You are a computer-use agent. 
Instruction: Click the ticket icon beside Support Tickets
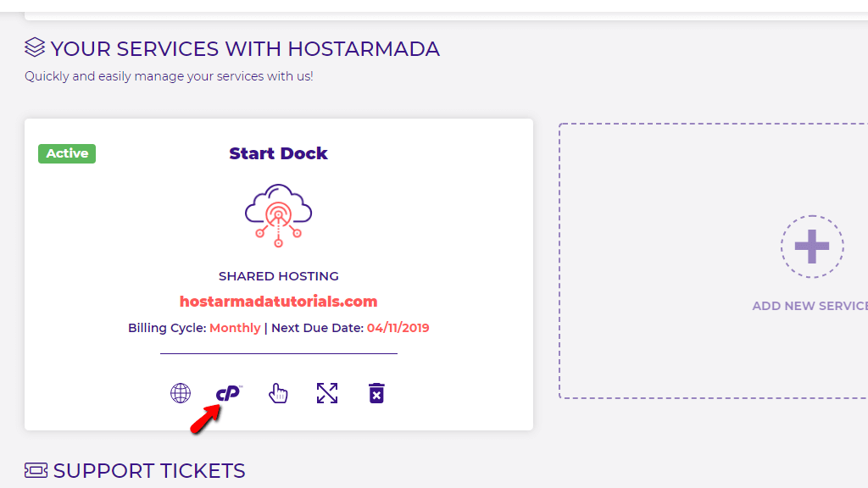coord(36,470)
